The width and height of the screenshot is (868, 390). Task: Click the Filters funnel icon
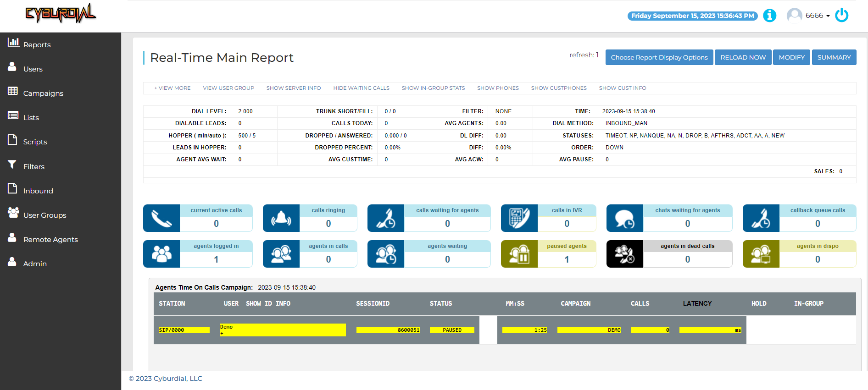(x=12, y=165)
